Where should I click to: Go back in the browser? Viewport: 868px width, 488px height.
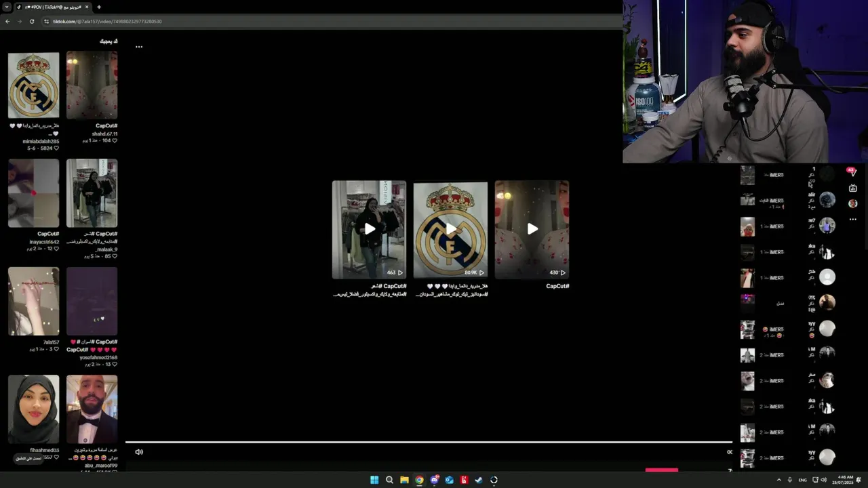7,21
